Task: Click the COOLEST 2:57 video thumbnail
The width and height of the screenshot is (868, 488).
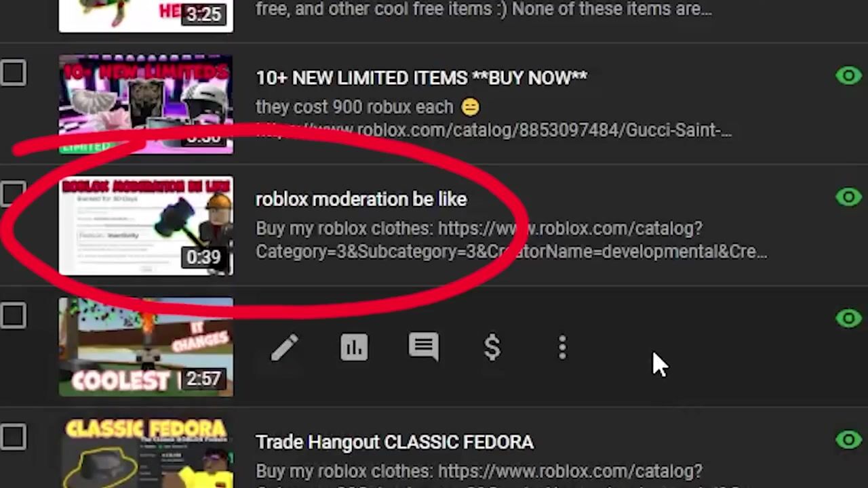Action: coord(146,347)
